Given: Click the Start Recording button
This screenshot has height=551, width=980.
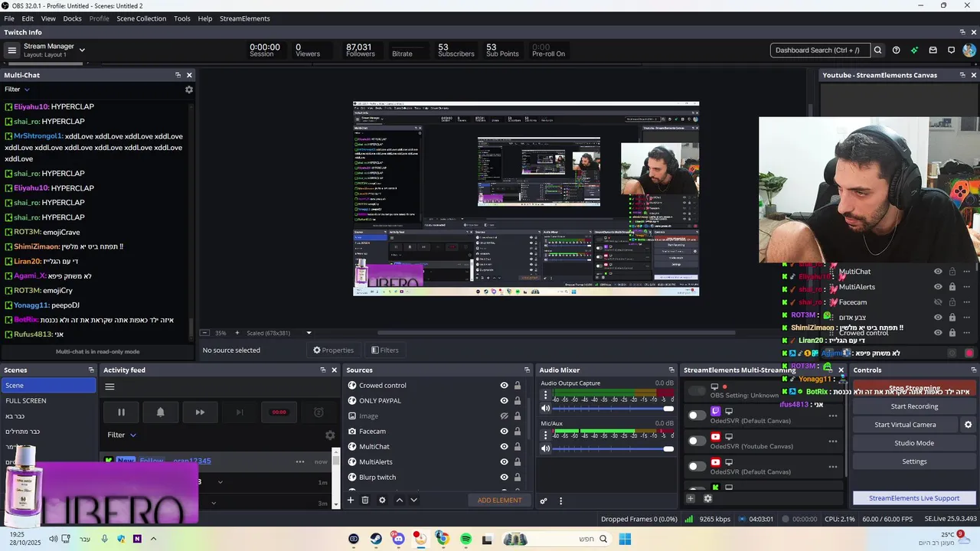Looking at the screenshot, I should [914, 406].
